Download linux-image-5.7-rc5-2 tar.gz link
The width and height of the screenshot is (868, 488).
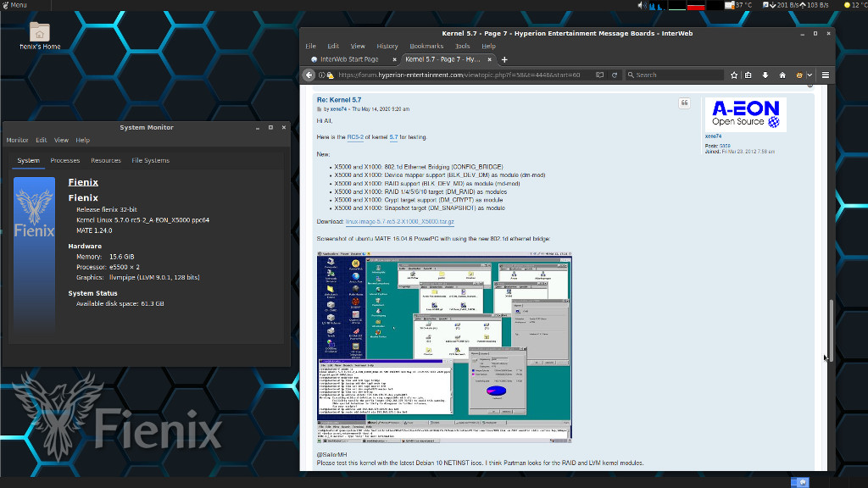point(400,222)
